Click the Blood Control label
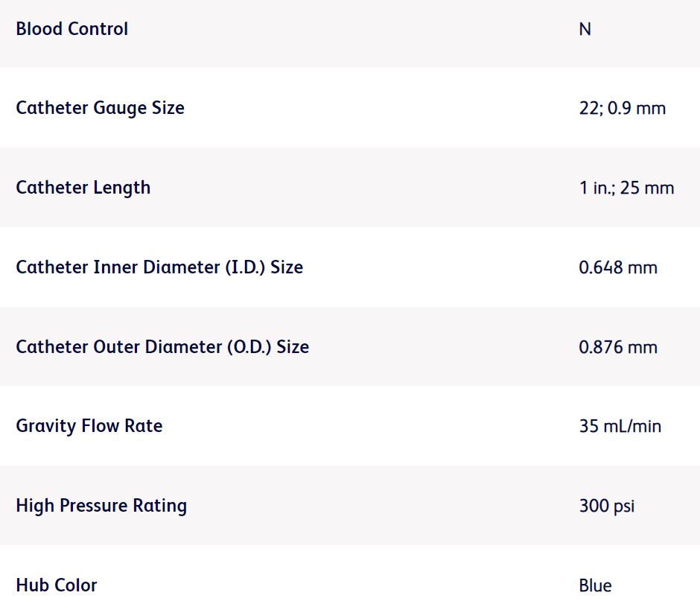The image size is (700, 613). point(71,29)
